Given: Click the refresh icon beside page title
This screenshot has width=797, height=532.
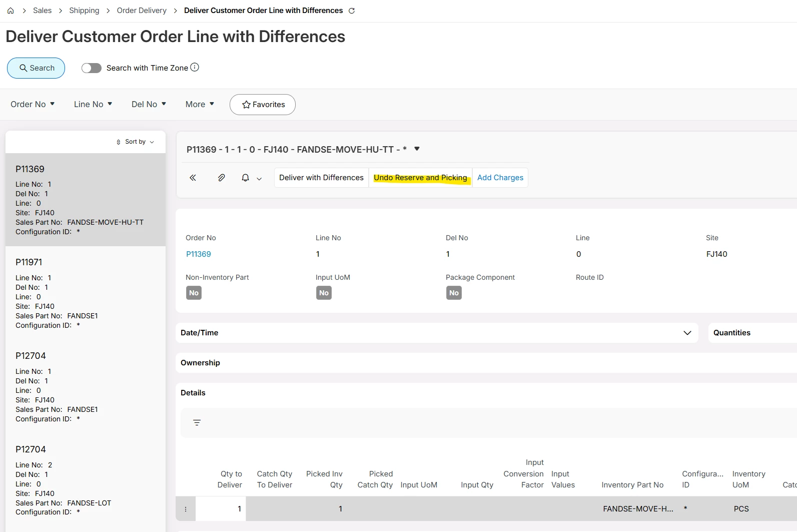Looking at the screenshot, I should click(x=352, y=11).
